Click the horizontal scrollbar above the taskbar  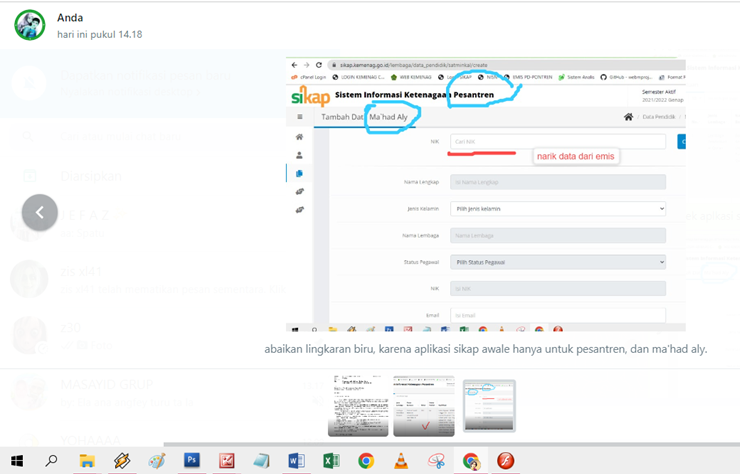452,444
